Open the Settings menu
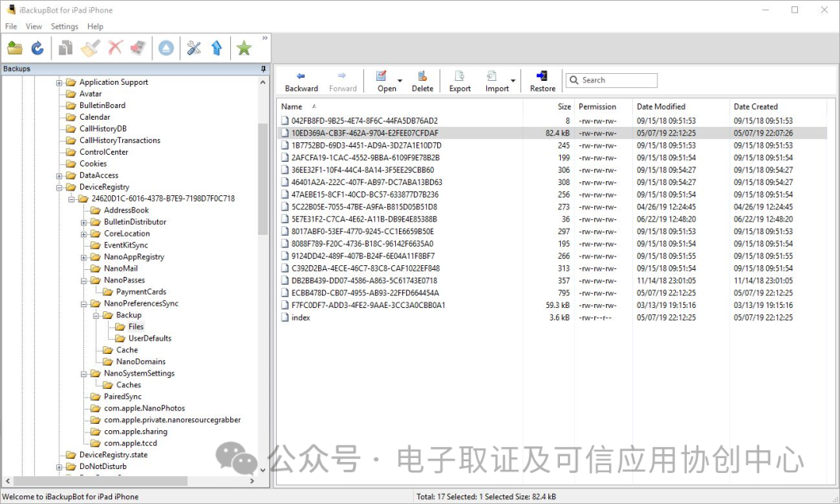Viewport: 840px width, 504px height. [65, 26]
